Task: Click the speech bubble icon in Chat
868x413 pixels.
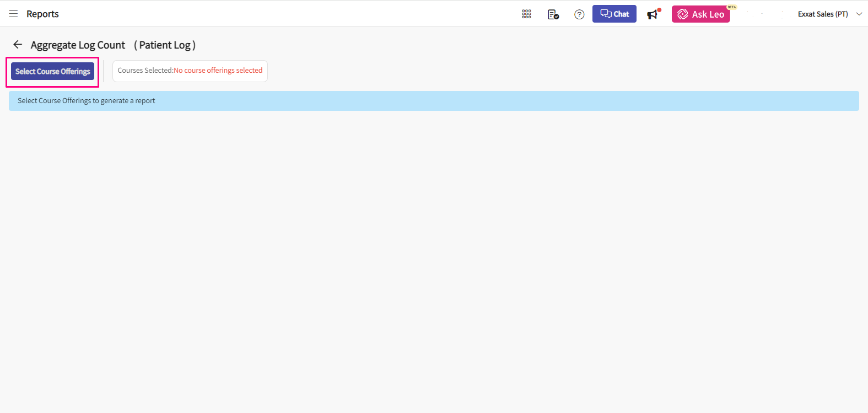Action: pos(605,14)
